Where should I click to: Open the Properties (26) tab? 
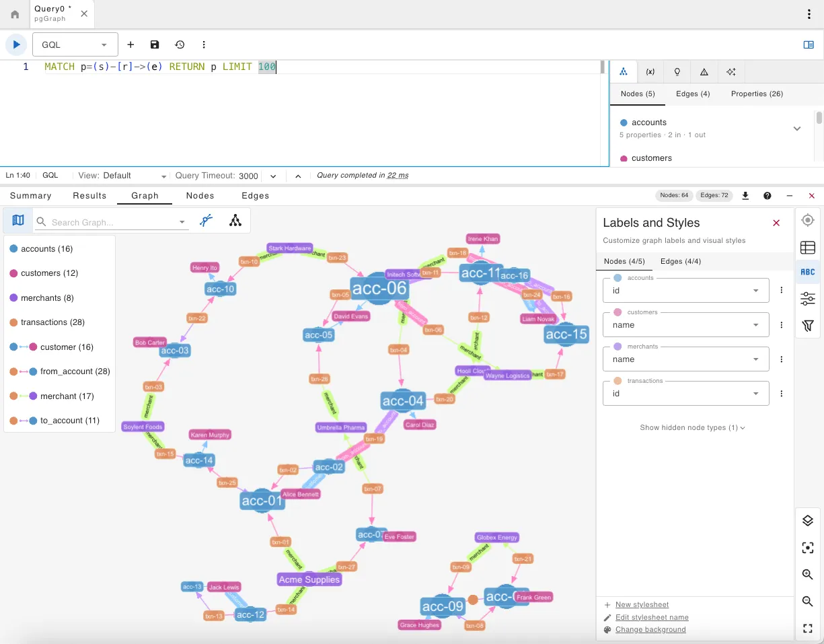click(757, 94)
